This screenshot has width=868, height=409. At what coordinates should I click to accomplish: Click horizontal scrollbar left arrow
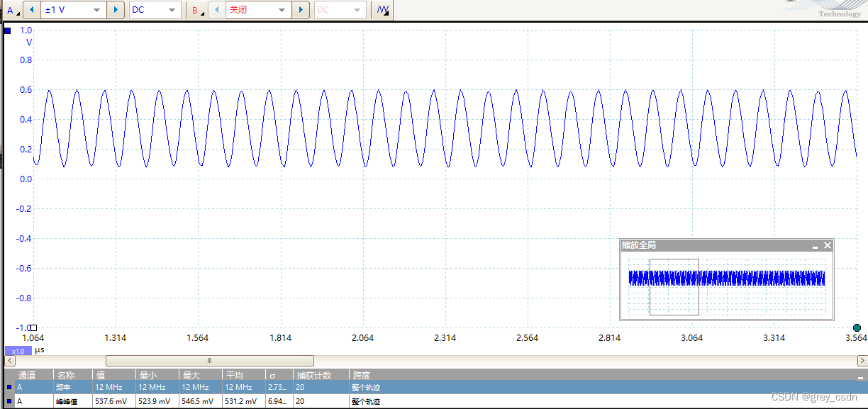(x=10, y=361)
